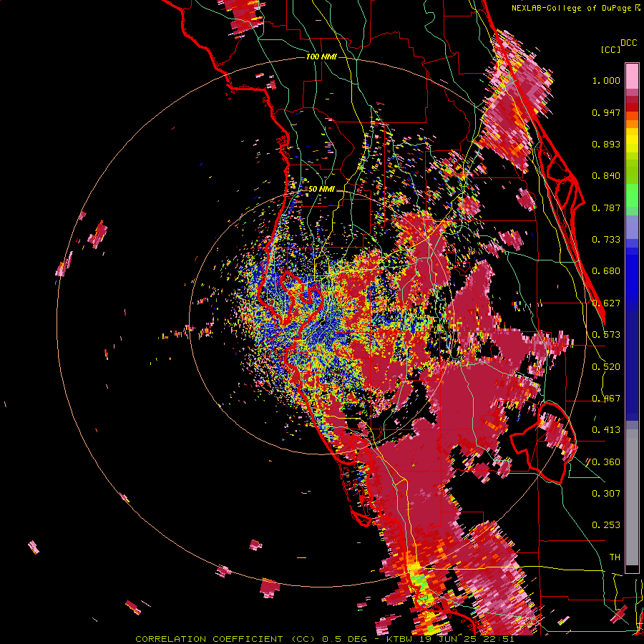
Task: Click the 0.573 scale value
Action: (606, 335)
